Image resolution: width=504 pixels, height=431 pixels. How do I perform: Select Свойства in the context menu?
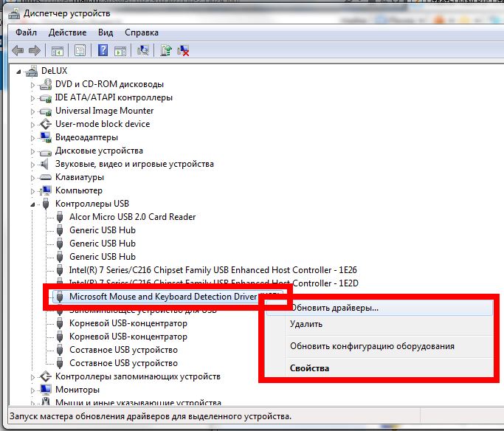coord(310,368)
